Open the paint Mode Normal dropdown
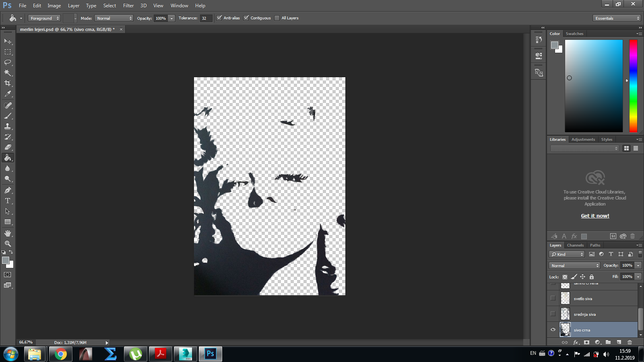Image resolution: width=644 pixels, height=362 pixels. click(114, 18)
